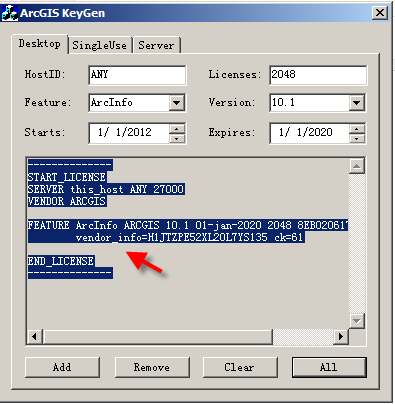Click the Add button

click(x=62, y=367)
